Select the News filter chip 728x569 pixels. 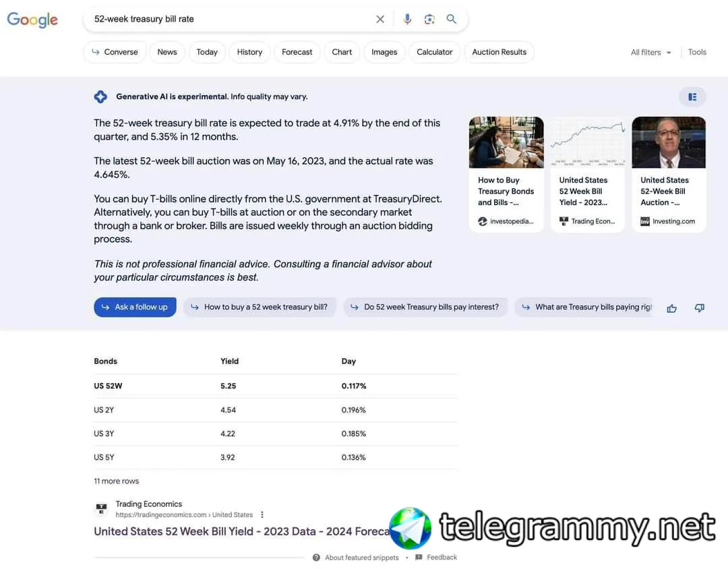(x=167, y=52)
